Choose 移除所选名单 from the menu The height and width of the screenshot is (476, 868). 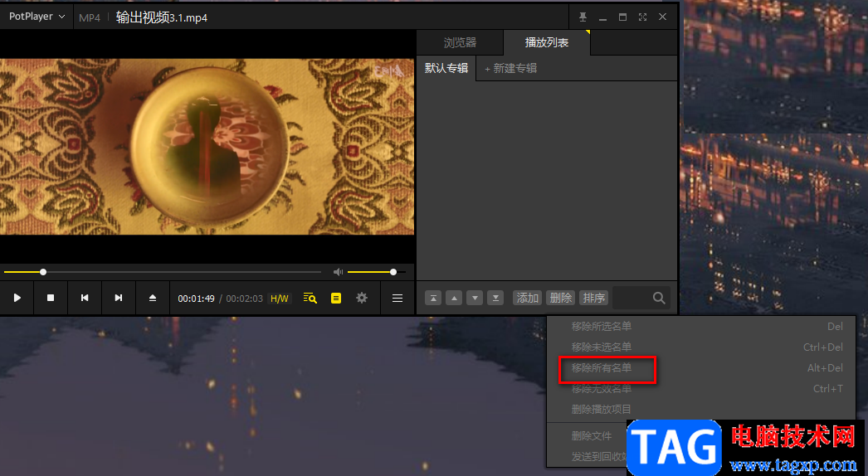[701, 327]
